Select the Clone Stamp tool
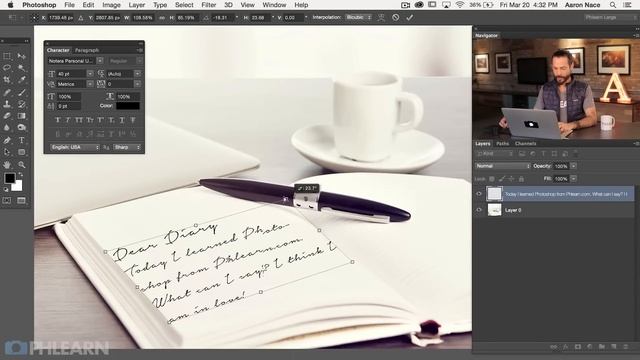Screen dimensions: 640x360 [x=7, y=104]
